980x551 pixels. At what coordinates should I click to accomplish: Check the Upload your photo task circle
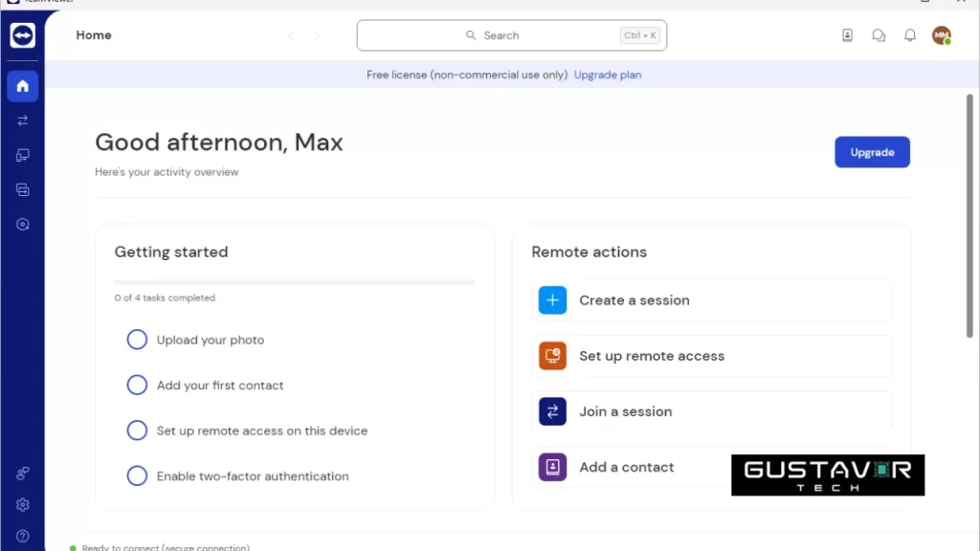(x=137, y=340)
